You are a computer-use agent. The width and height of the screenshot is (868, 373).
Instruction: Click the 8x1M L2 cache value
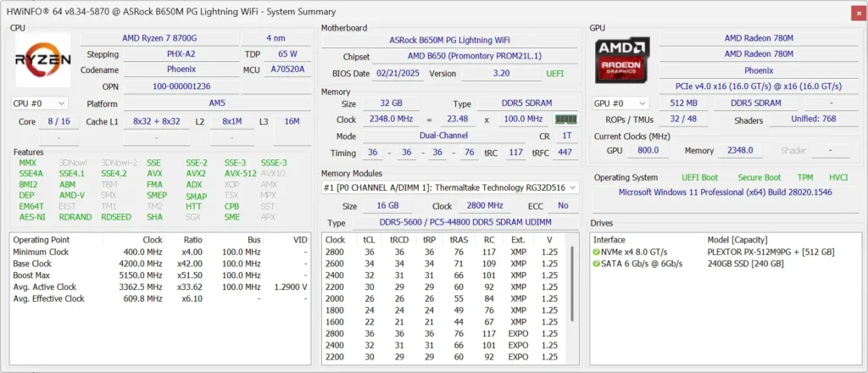coord(232,121)
